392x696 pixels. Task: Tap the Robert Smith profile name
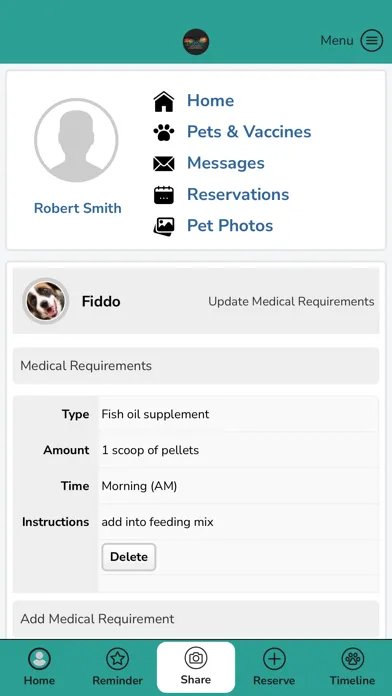click(78, 208)
